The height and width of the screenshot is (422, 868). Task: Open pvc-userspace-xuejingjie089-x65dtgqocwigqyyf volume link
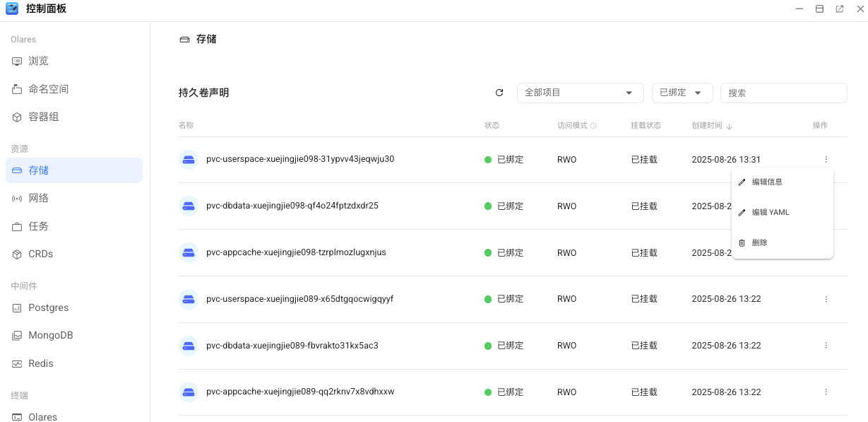click(299, 299)
